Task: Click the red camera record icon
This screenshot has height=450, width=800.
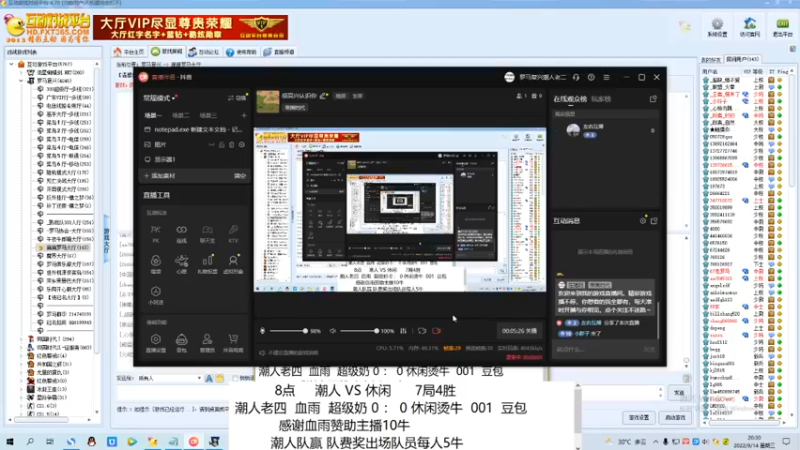Action: pos(437,331)
